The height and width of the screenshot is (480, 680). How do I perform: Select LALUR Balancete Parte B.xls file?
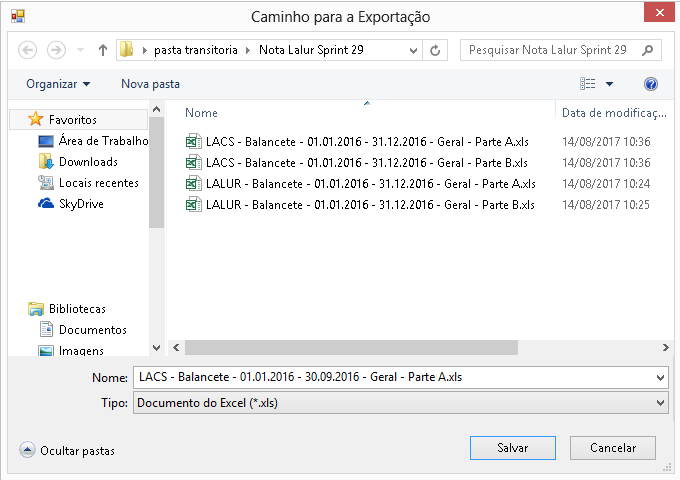370,205
